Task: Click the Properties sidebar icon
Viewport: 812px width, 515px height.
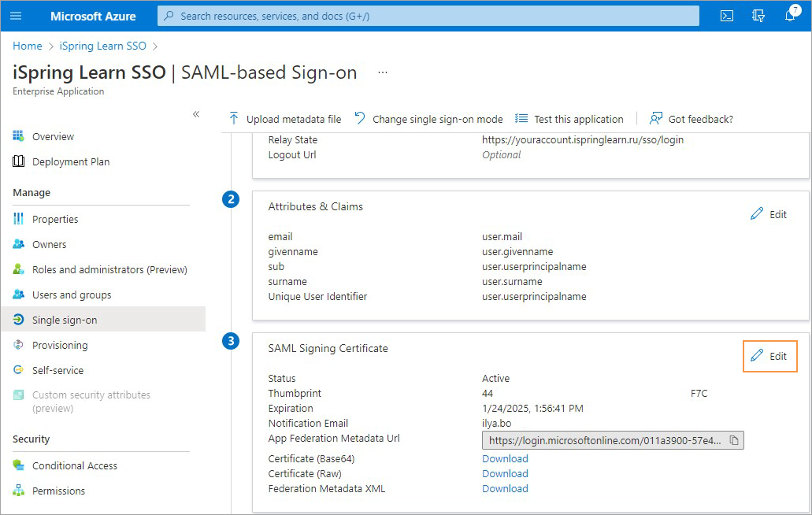Action: (18, 219)
